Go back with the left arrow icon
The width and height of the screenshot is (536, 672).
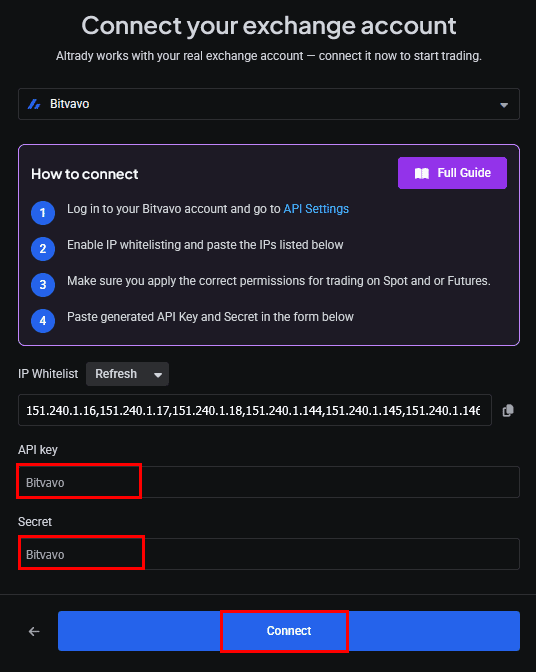34,631
